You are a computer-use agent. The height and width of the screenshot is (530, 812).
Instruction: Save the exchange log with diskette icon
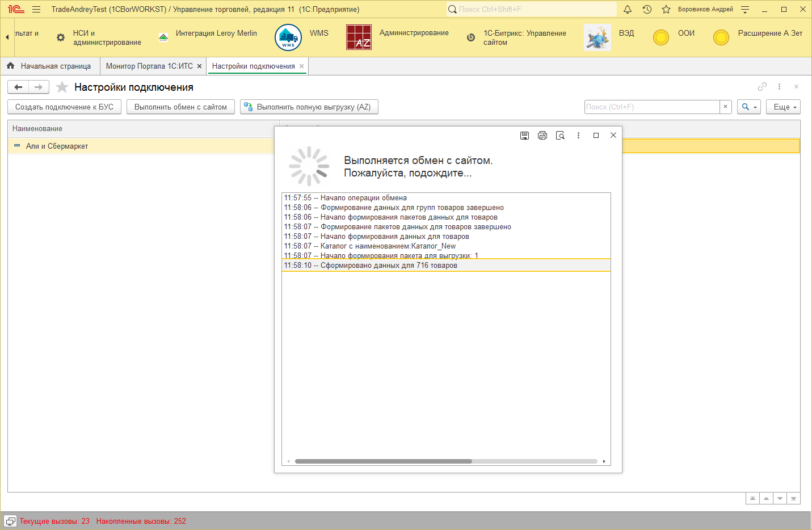[524, 136]
